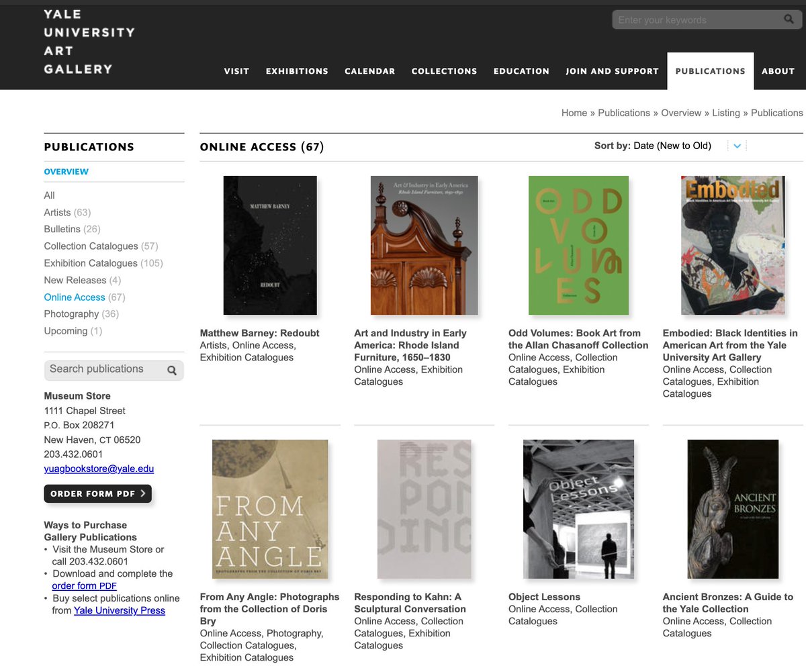Select Overview in the sidebar

pyautogui.click(x=66, y=172)
